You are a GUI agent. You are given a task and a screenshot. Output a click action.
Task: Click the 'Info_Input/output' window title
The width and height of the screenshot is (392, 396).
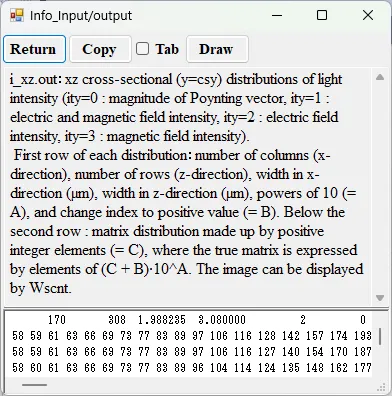pyautogui.click(x=81, y=15)
